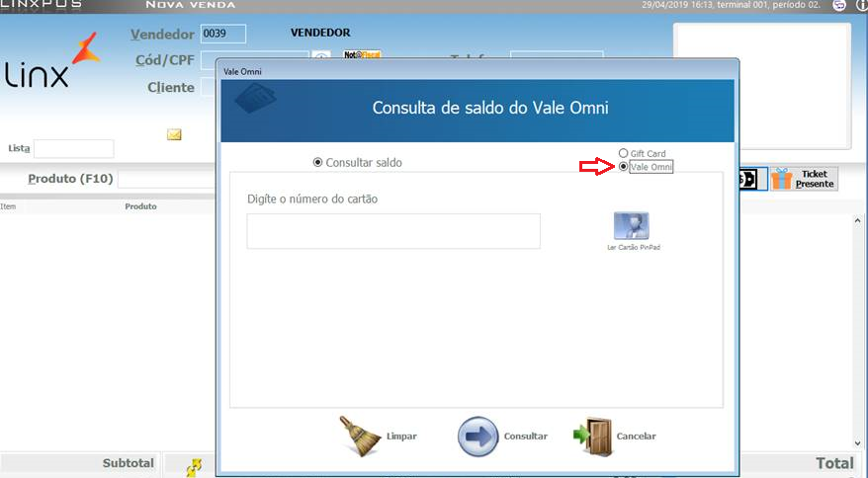The height and width of the screenshot is (478, 868).
Task: Click the Vale Omni card icon in header
Action: click(255, 98)
